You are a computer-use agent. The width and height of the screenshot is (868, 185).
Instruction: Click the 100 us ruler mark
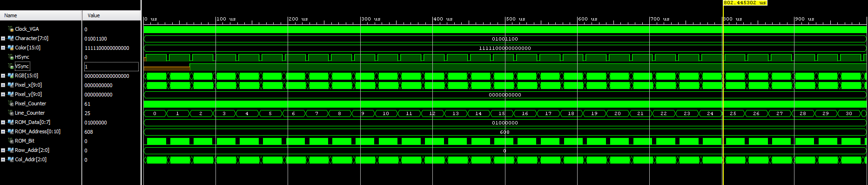[x=226, y=19]
